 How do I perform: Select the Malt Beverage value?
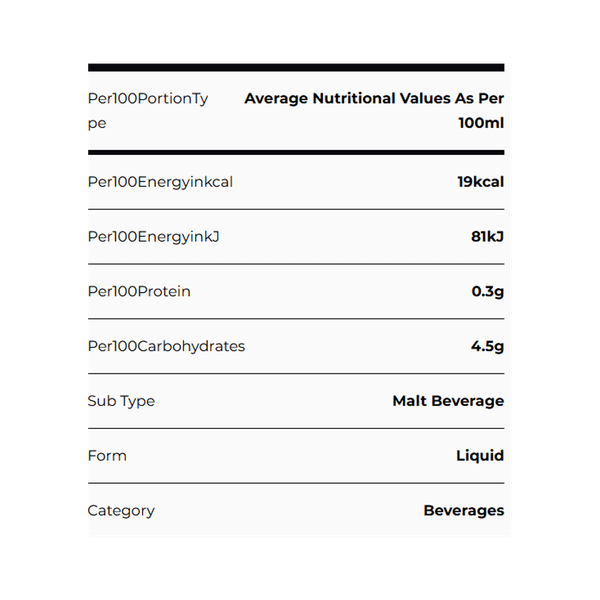click(x=448, y=401)
